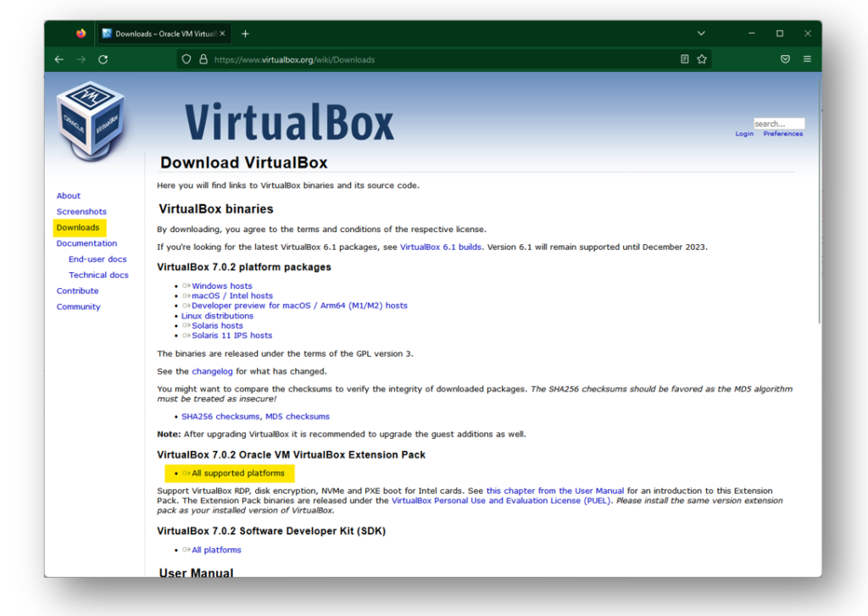Open End-user docs in sidebar

pyautogui.click(x=97, y=259)
